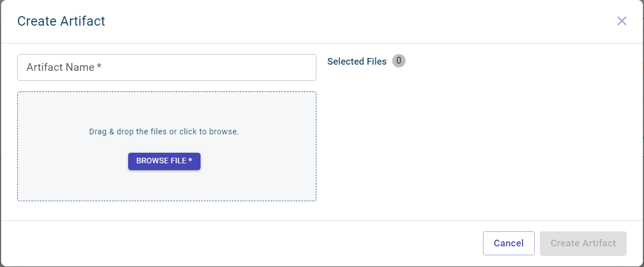Click the upload zone area above the instruction text
This screenshot has width=644, height=267.
point(167,109)
